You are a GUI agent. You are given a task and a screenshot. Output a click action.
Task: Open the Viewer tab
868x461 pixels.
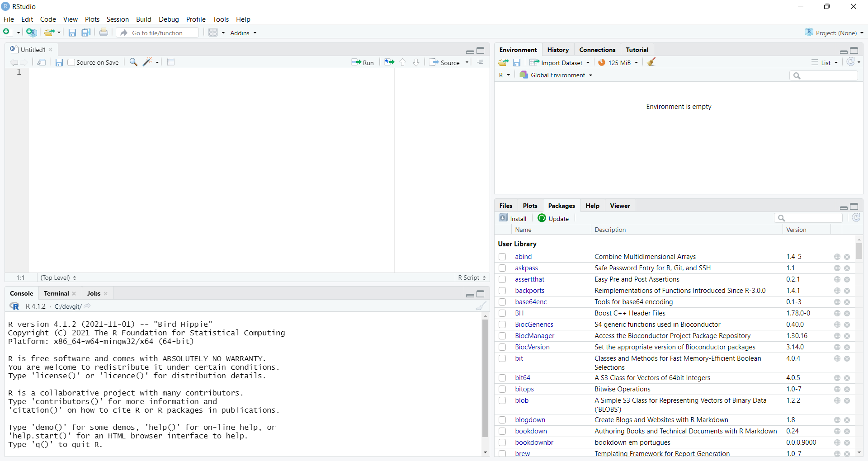click(620, 206)
